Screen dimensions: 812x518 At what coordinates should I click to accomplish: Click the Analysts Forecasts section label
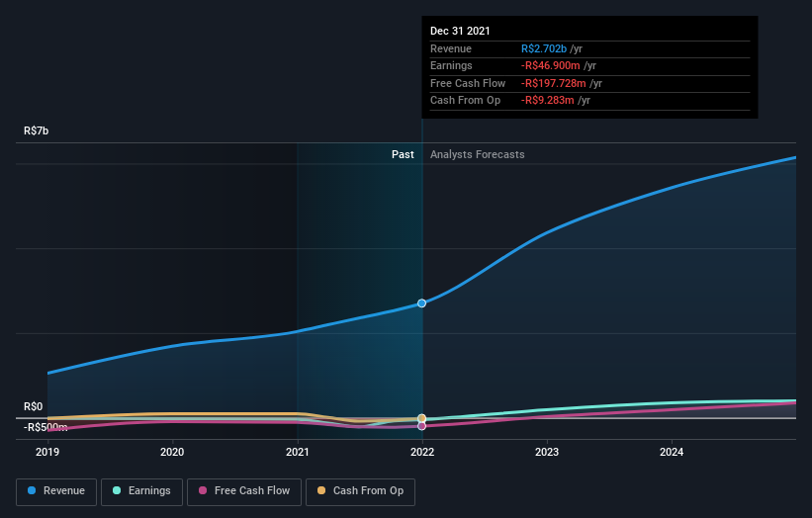coord(477,155)
